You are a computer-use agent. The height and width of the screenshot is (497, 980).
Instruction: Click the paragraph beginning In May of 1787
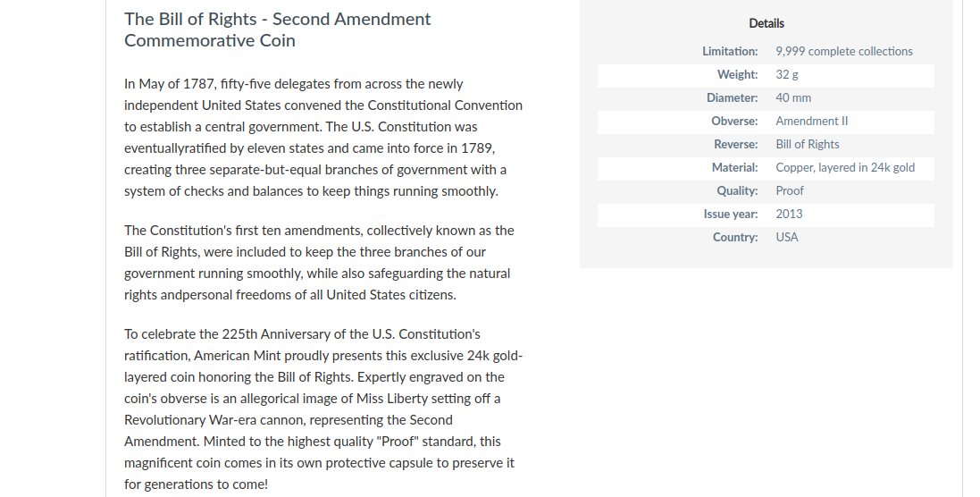coord(323,138)
